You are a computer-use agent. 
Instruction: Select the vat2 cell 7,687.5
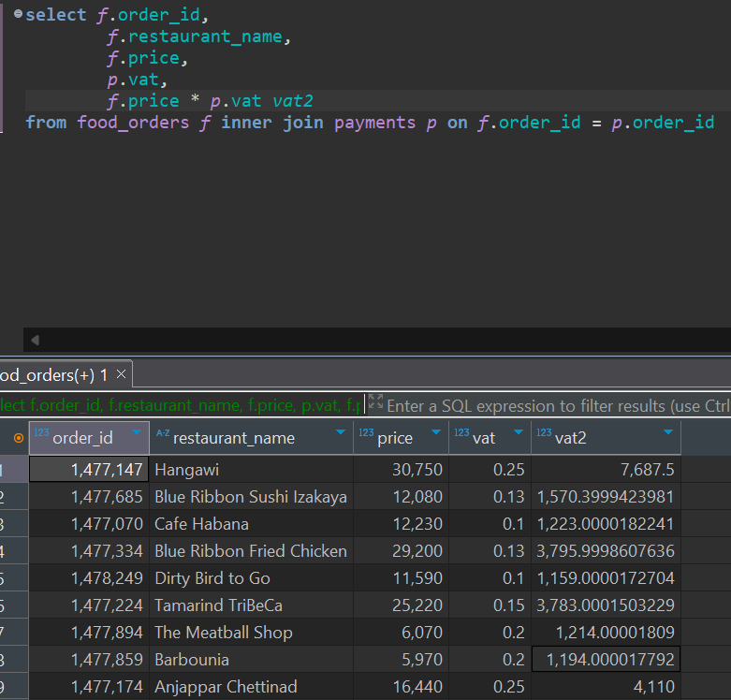click(607, 469)
